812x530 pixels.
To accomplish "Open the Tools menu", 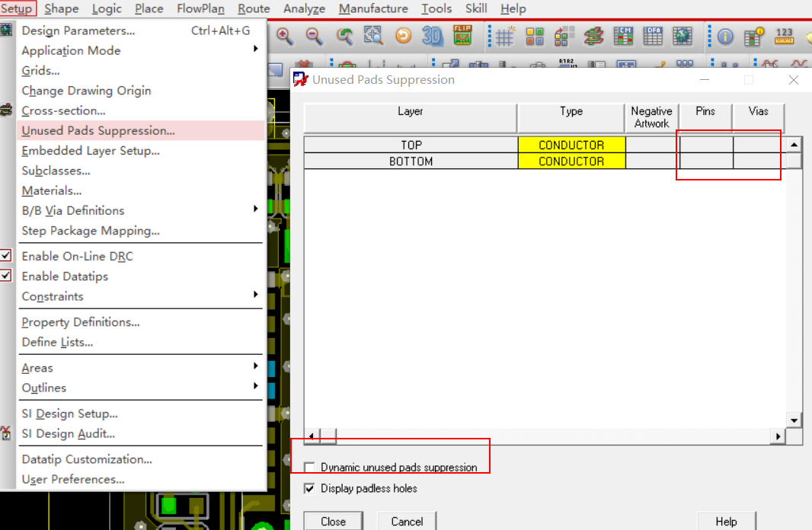I will [436, 9].
